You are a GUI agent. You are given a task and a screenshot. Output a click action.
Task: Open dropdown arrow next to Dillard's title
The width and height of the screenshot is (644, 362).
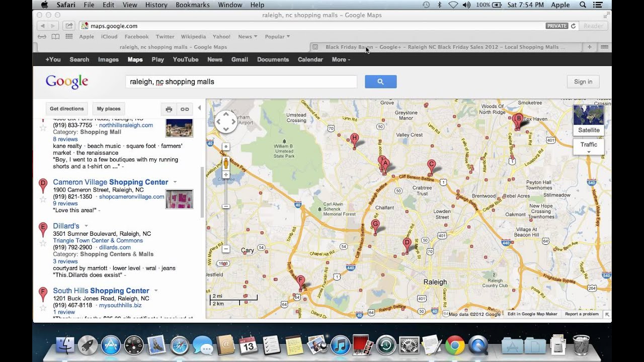pos(86,226)
